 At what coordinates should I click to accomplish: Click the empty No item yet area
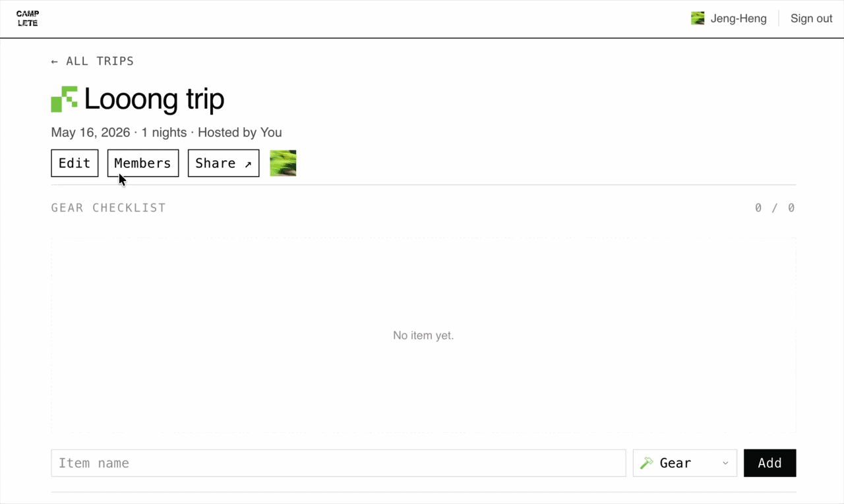(423, 335)
